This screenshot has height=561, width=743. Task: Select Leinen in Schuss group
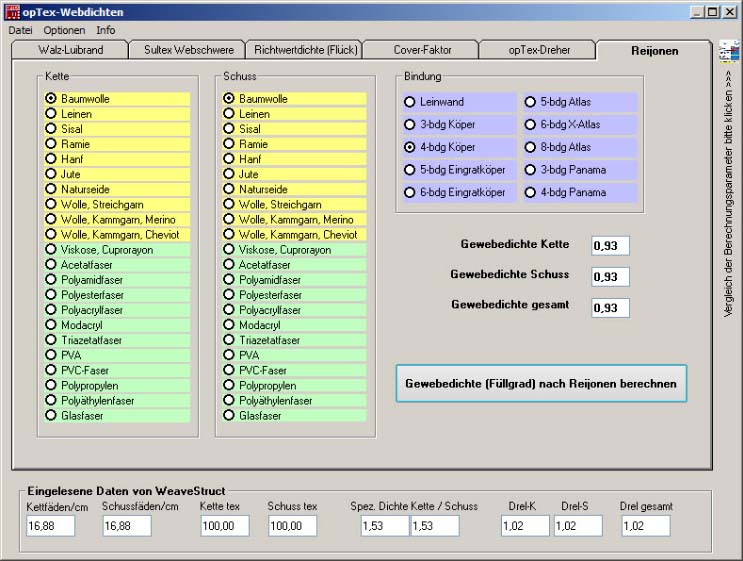click(x=294, y=114)
